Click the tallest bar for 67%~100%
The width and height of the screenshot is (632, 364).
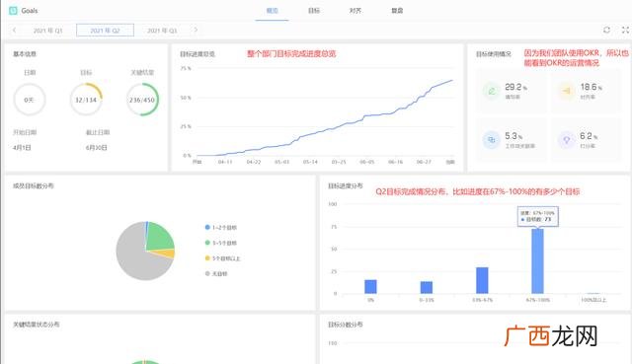pos(537,261)
